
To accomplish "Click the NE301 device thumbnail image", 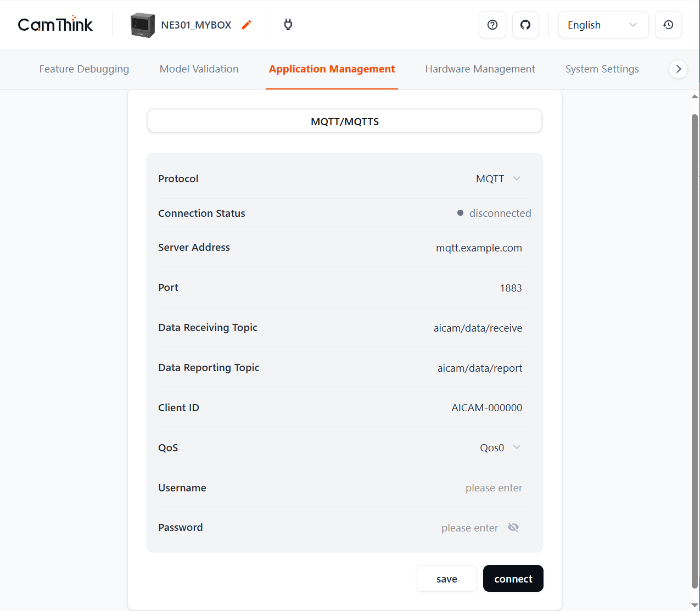I will tap(143, 25).
